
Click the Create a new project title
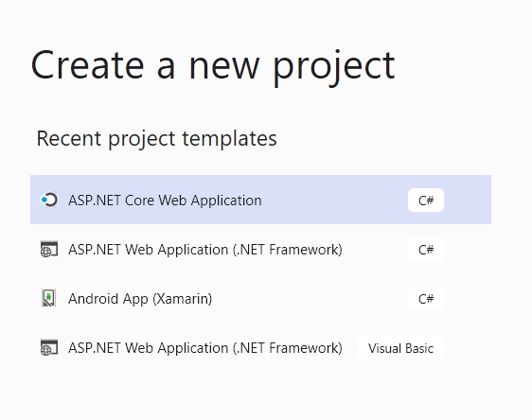click(x=213, y=66)
